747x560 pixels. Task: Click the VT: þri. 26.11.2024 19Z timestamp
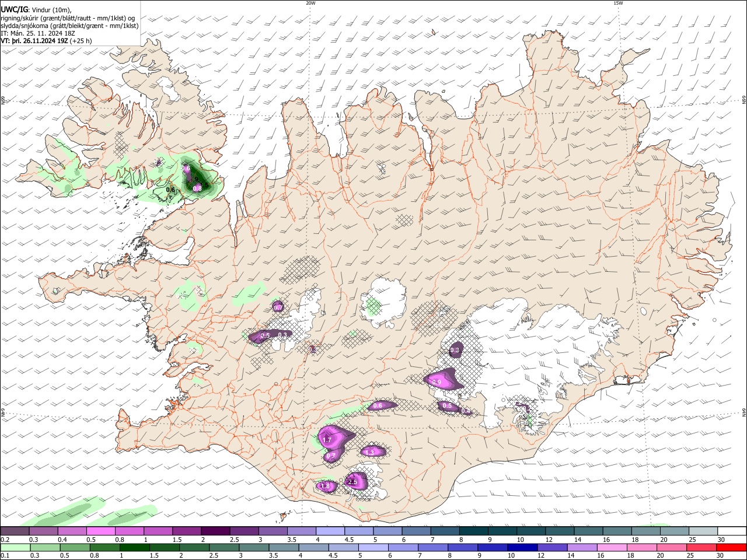(x=34, y=41)
